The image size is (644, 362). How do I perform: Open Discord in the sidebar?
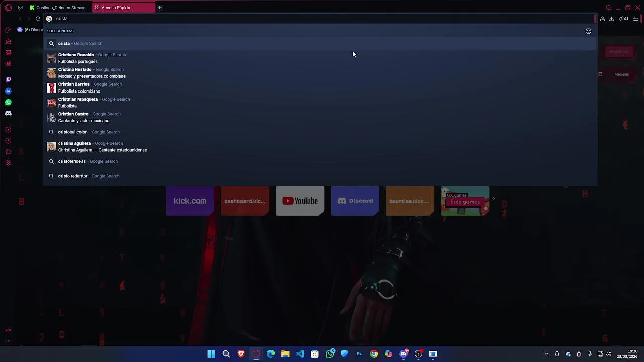[x=8, y=113]
